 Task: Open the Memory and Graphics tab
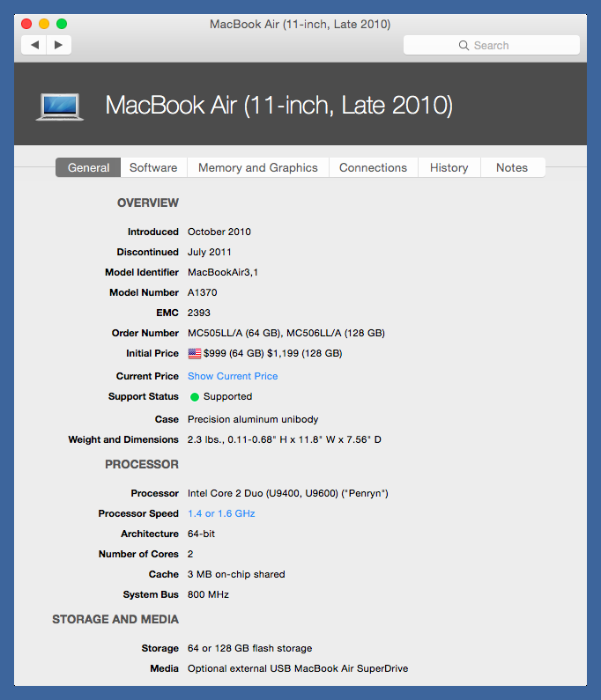coord(257,167)
